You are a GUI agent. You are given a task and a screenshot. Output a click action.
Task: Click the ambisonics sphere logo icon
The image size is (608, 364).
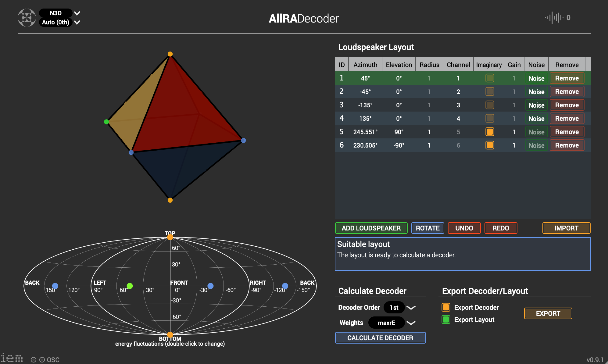coord(27,18)
